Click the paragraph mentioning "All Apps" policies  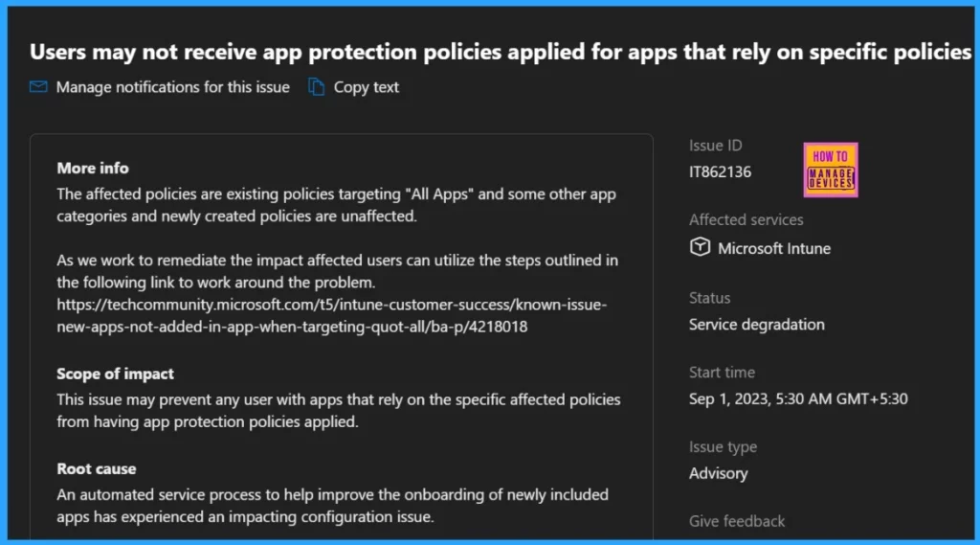(x=336, y=205)
